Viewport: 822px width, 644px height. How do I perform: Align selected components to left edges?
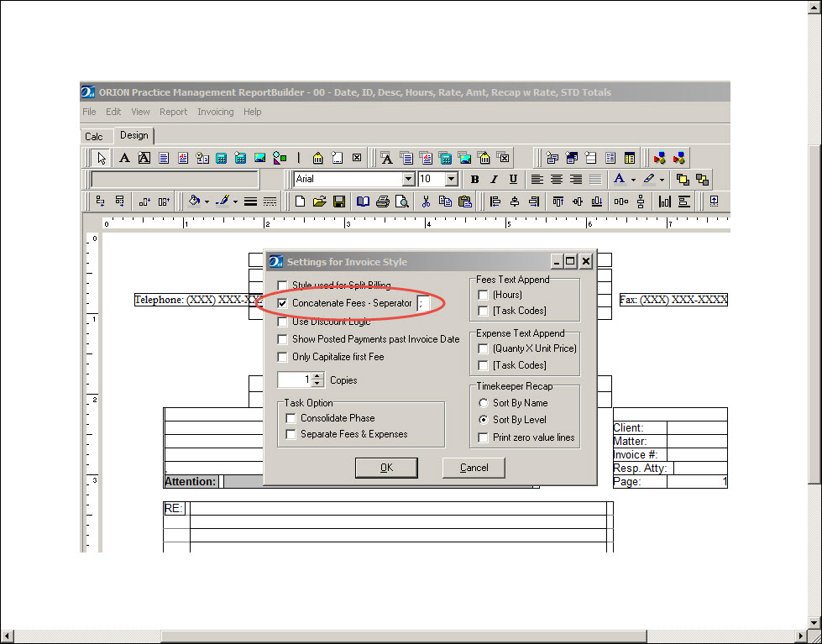(x=495, y=202)
